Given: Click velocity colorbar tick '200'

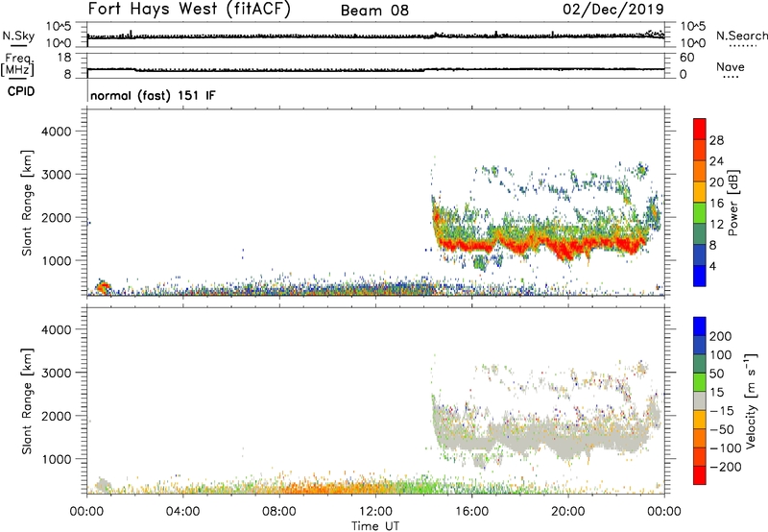Looking at the screenshot, I should [721, 336].
